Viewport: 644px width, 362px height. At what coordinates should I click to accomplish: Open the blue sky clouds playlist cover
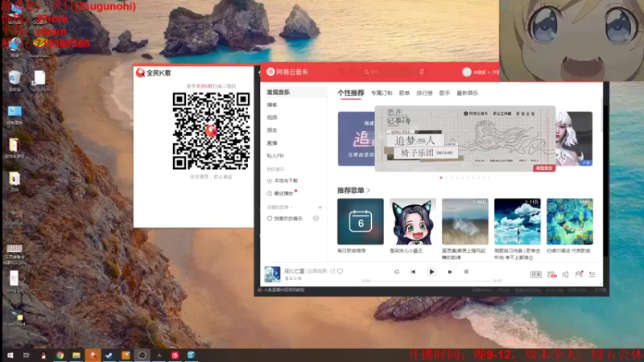517,222
